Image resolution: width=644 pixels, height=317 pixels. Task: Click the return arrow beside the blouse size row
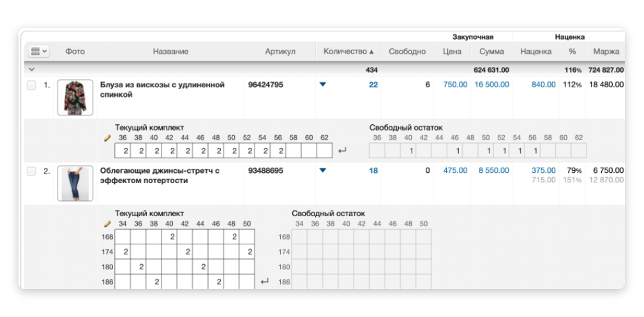(342, 151)
